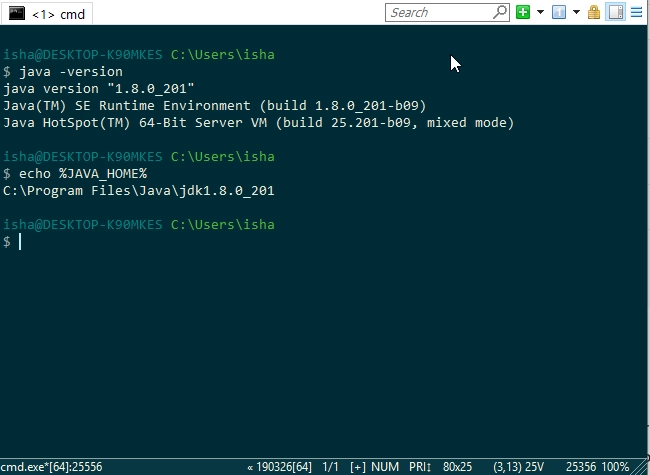This screenshot has height=475, width=650.
Task: Click the magnifier search icon
Action: tap(500, 12)
